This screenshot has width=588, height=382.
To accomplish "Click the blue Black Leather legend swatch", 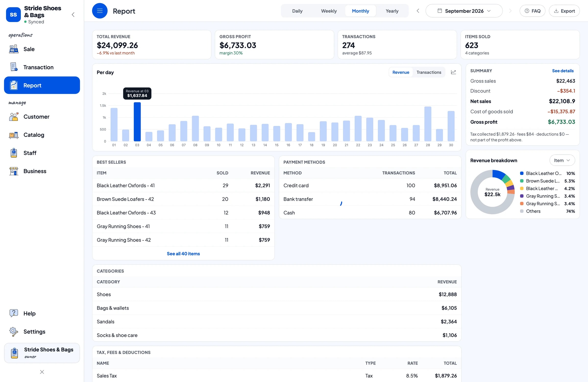I will [x=522, y=173].
